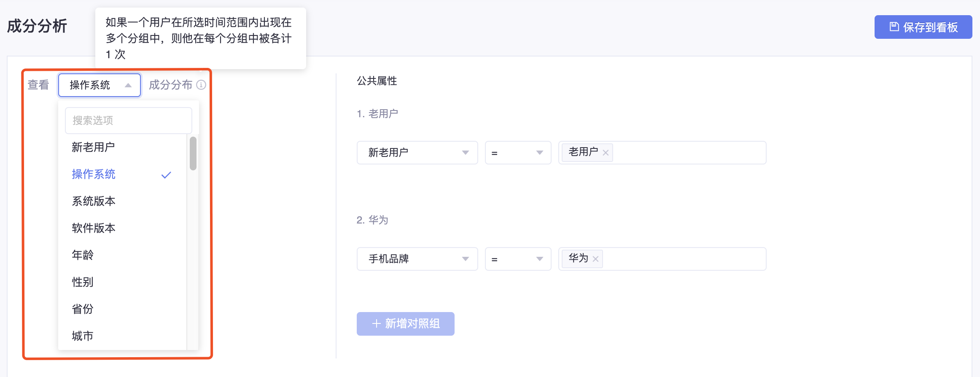The image size is (980, 377).
Task: Click the checkmark next to 操作系统
Action: 166,175
